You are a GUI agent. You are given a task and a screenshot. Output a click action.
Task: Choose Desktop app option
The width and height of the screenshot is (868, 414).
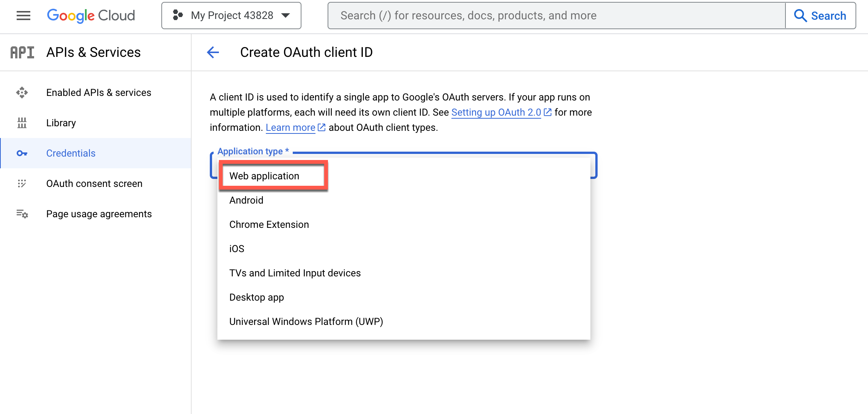pyautogui.click(x=404, y=297)
